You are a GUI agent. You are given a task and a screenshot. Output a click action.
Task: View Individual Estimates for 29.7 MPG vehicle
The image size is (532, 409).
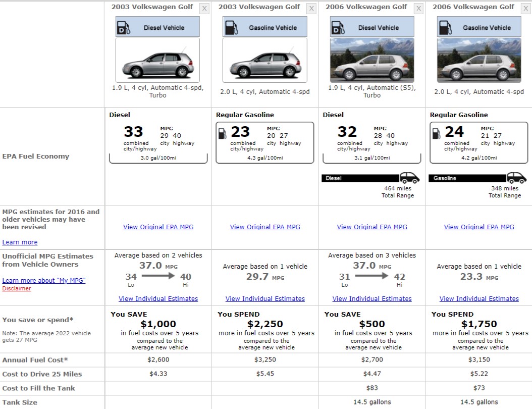(x=265, y=299)
